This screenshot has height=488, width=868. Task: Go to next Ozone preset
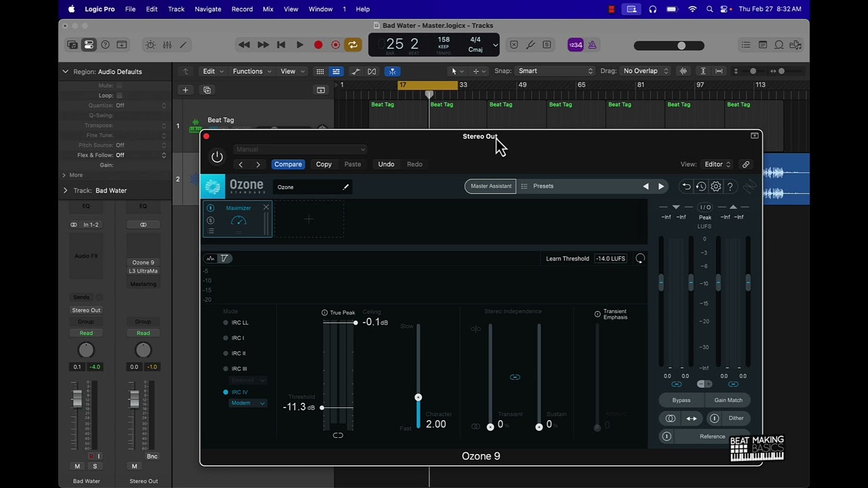point(661,186)
